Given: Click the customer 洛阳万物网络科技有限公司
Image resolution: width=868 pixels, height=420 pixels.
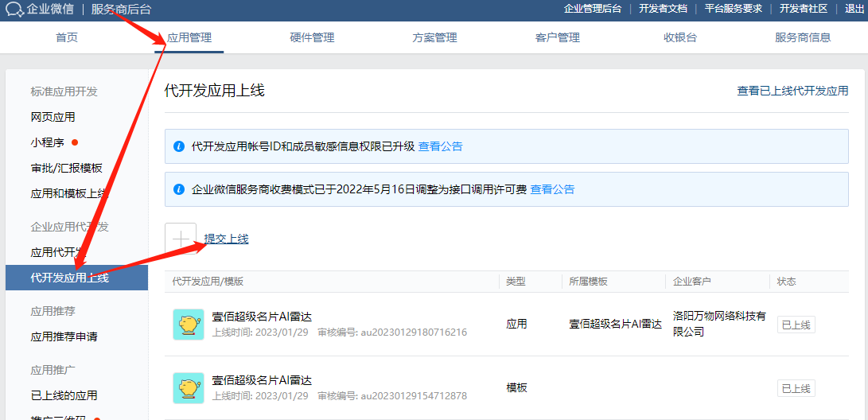Looking at the screenshot, I should pyautogui.click(x=720, y=325).
